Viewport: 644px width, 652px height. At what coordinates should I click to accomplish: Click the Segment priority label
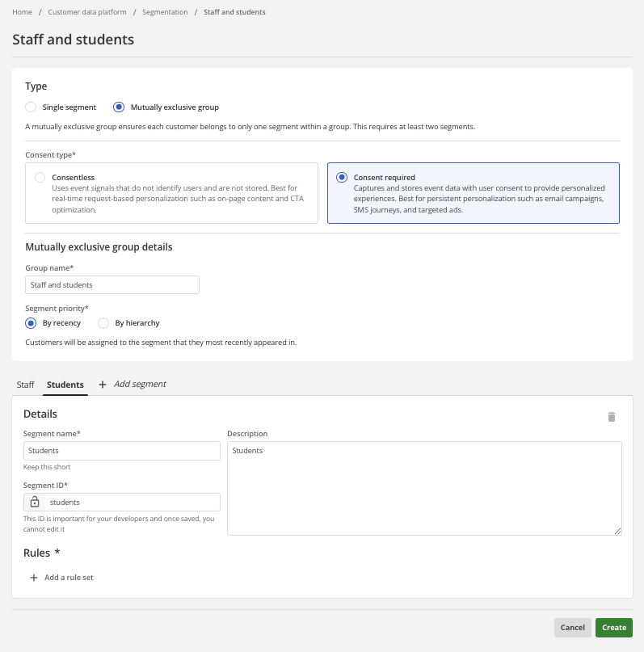click(x=57, y=308)
